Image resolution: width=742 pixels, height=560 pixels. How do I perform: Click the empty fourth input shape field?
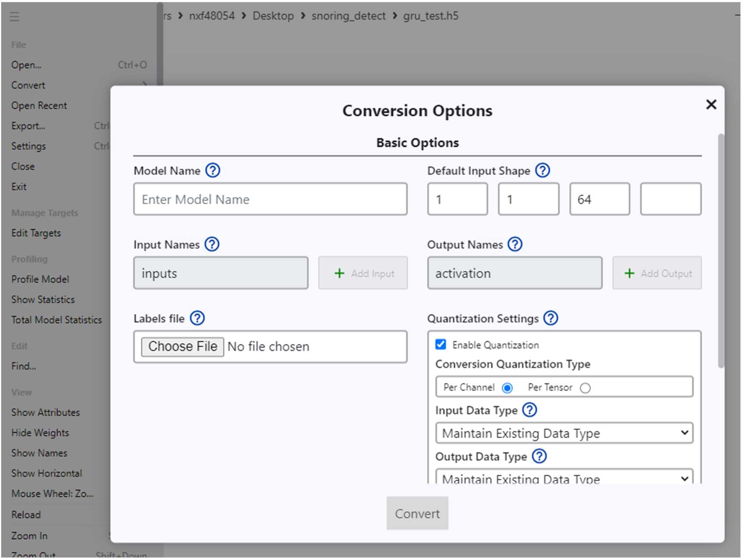coord(670,199)
